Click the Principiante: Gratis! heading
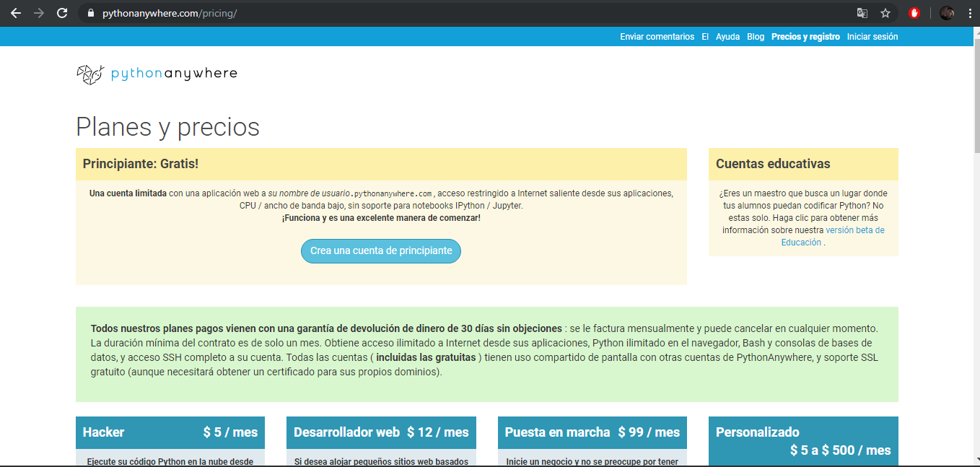 141,164
